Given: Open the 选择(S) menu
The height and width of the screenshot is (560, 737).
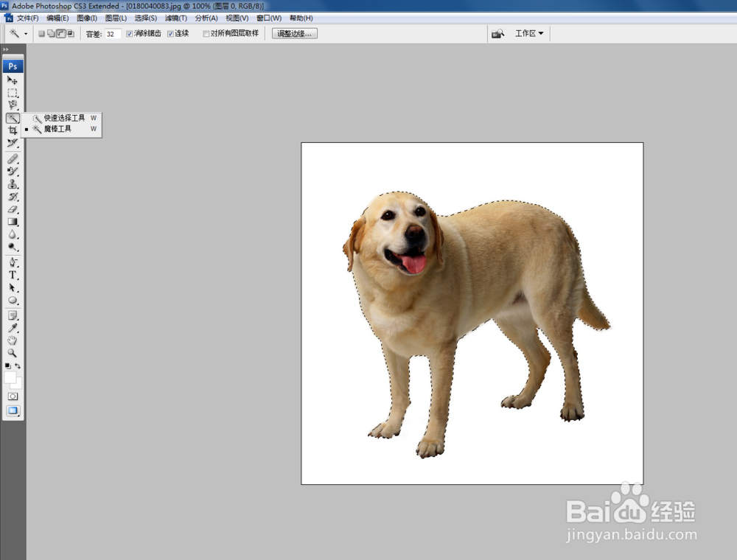Looking at the screenshot, I should pyautogui.click(x=145, y=18).
